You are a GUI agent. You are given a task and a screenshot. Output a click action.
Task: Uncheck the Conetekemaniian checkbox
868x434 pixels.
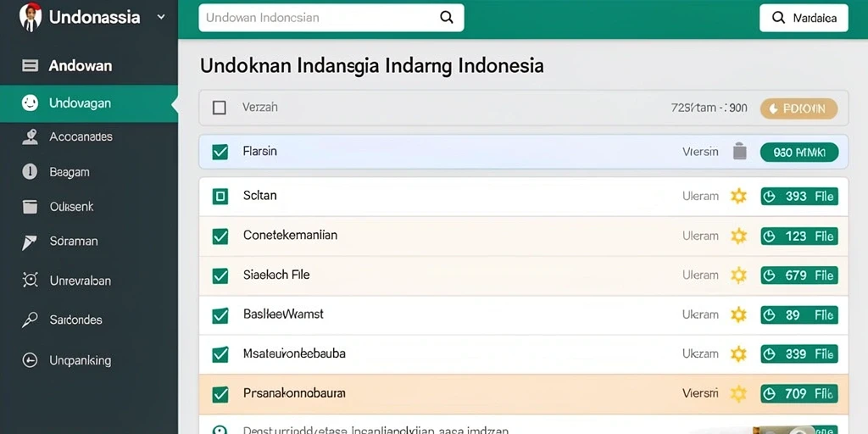point(220,236)
